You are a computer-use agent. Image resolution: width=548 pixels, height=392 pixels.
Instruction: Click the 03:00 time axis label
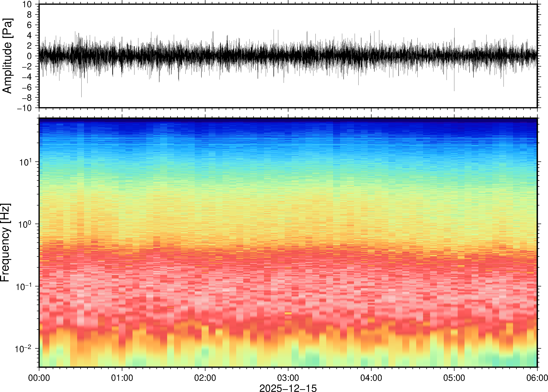(288, 378)
